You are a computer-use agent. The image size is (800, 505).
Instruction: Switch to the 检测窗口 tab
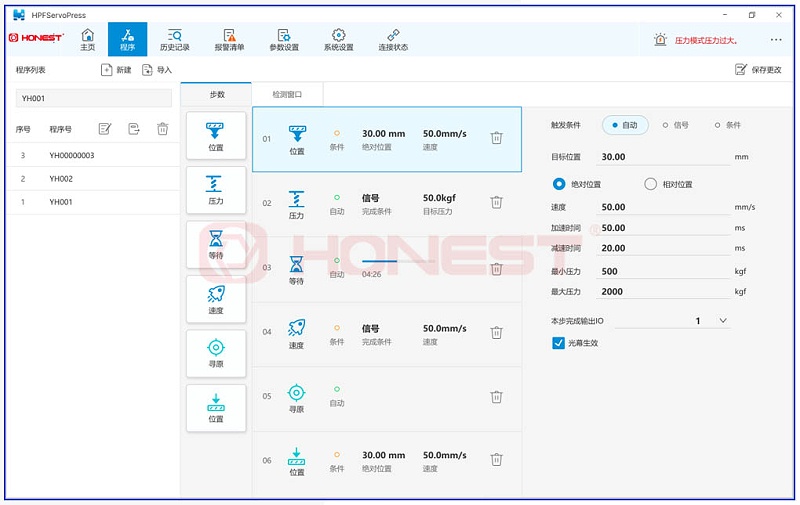286,95
